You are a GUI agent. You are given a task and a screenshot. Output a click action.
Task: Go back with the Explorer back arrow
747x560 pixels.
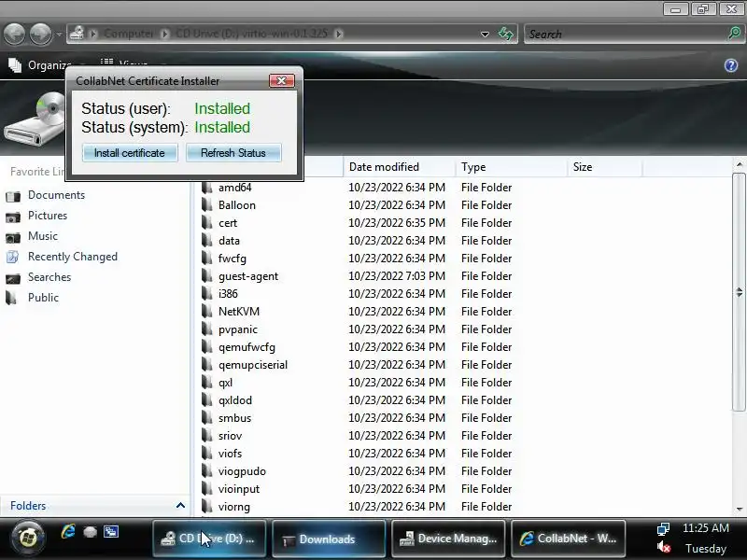(x=14, y=34)
